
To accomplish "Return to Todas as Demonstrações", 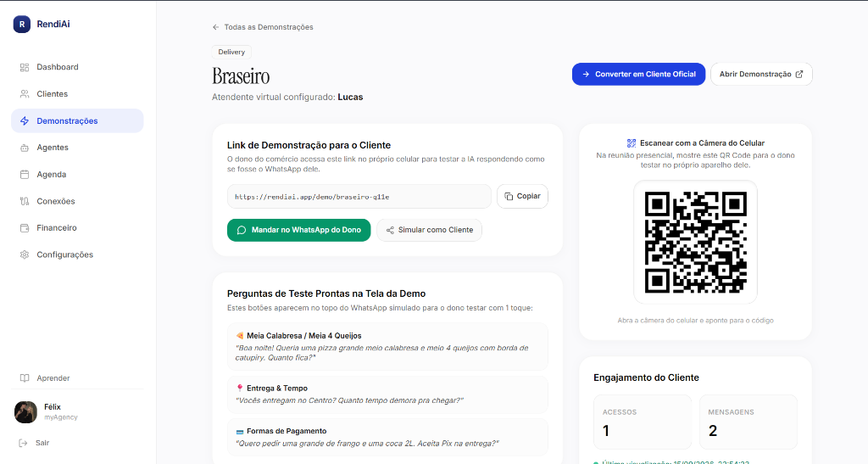I will coord(263,27).
